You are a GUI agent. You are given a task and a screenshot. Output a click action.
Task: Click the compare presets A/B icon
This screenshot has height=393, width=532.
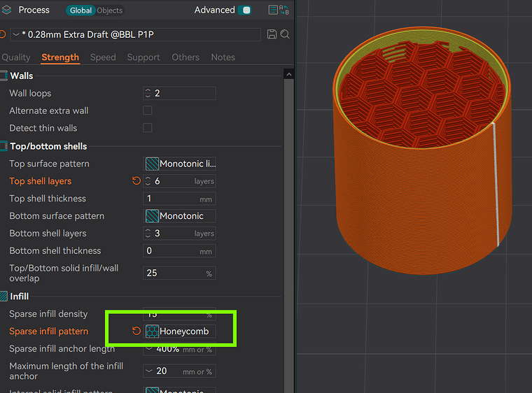(284, 10)
